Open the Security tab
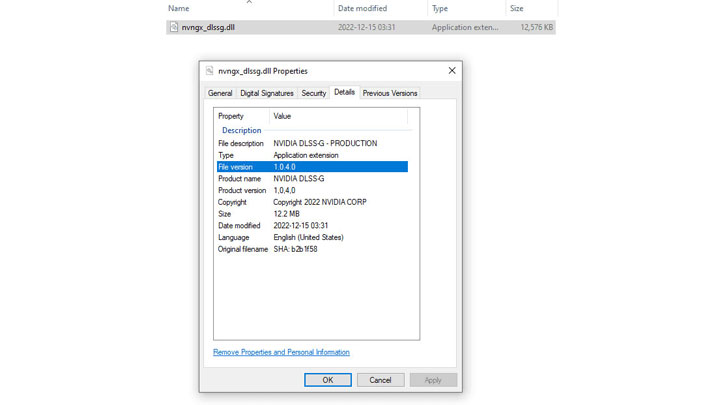Viewport: 720px width, 405px height. pos(314,93)
